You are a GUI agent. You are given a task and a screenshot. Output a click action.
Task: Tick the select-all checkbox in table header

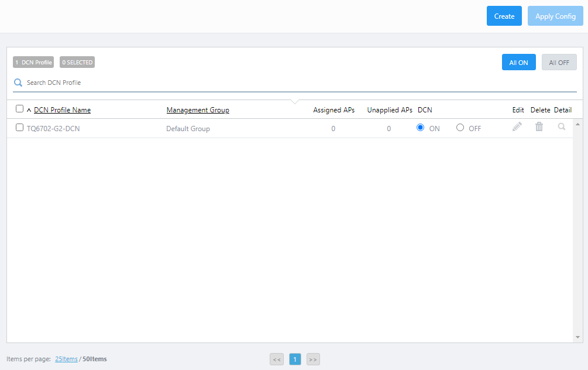[20, 109]
